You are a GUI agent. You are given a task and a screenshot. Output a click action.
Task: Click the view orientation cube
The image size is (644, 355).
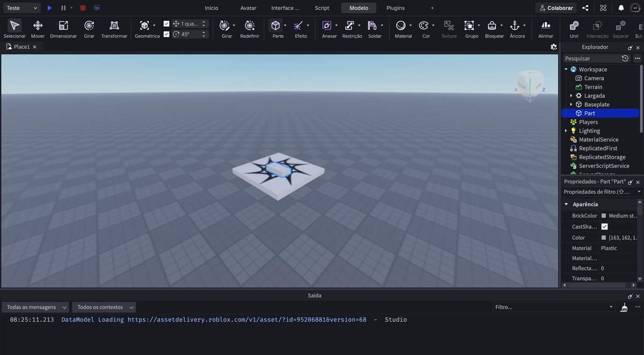(x=530, y=84)
